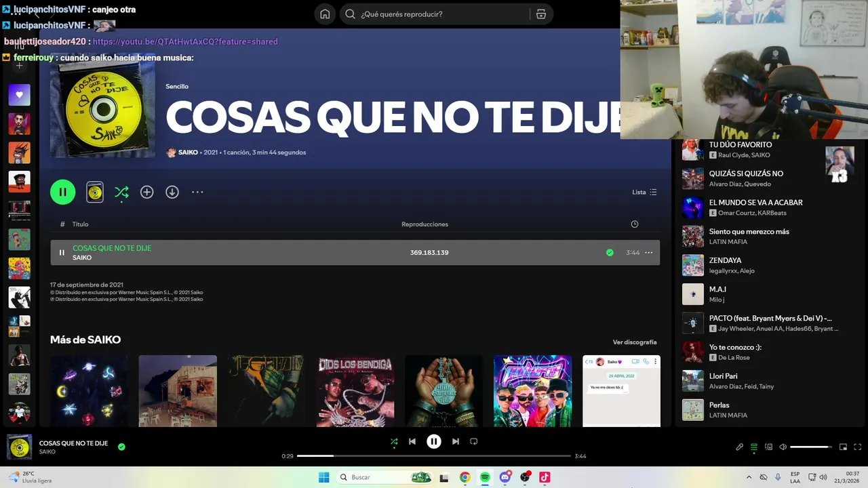The height and width of the screenshot is (488, 868).
Task: Open SAIKO artist link under track title
Action: [82, 258]
